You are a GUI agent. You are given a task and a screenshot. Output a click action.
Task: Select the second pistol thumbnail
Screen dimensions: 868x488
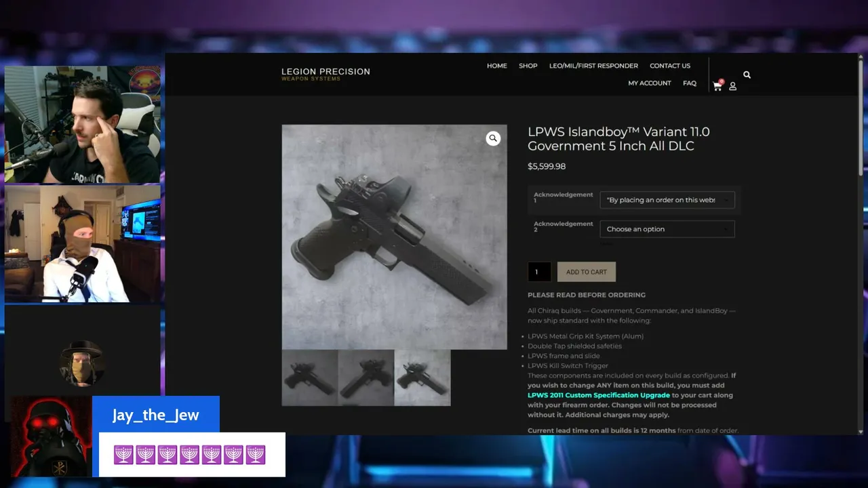coord(366,378)
